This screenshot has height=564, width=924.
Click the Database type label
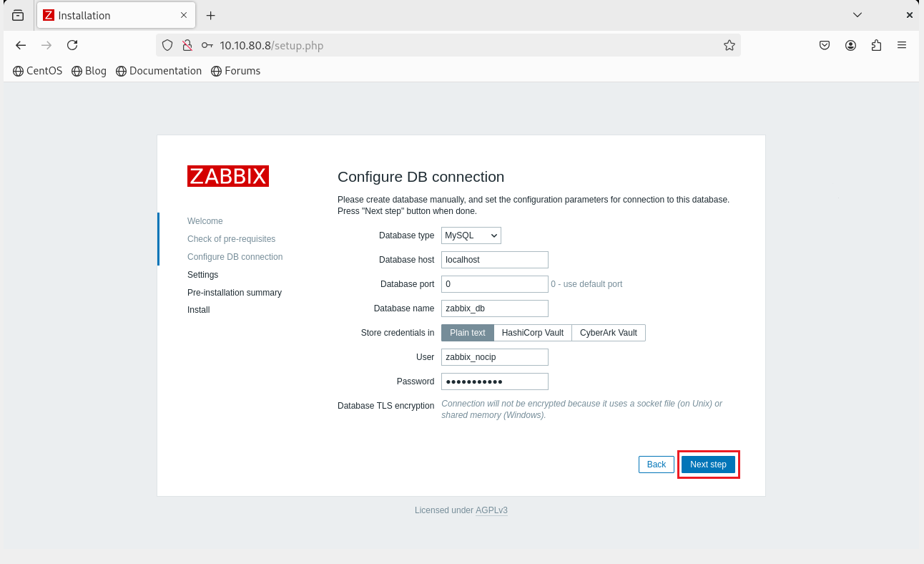tap(406, 235)
